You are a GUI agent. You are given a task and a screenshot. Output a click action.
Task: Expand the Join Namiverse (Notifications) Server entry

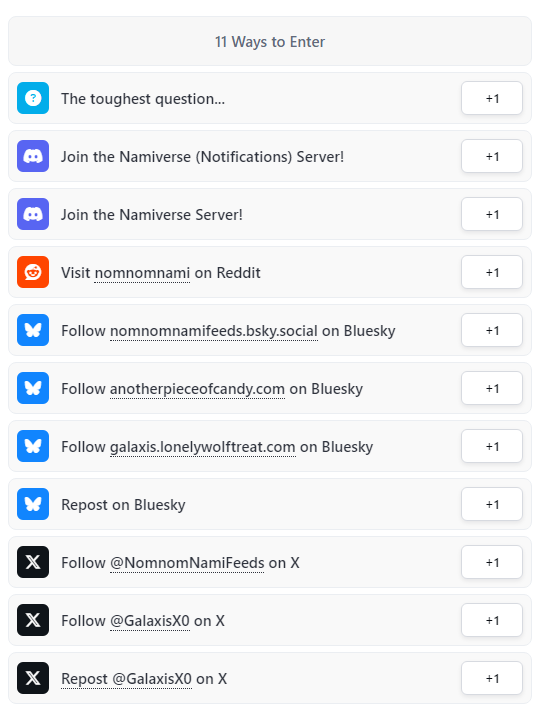270,156
